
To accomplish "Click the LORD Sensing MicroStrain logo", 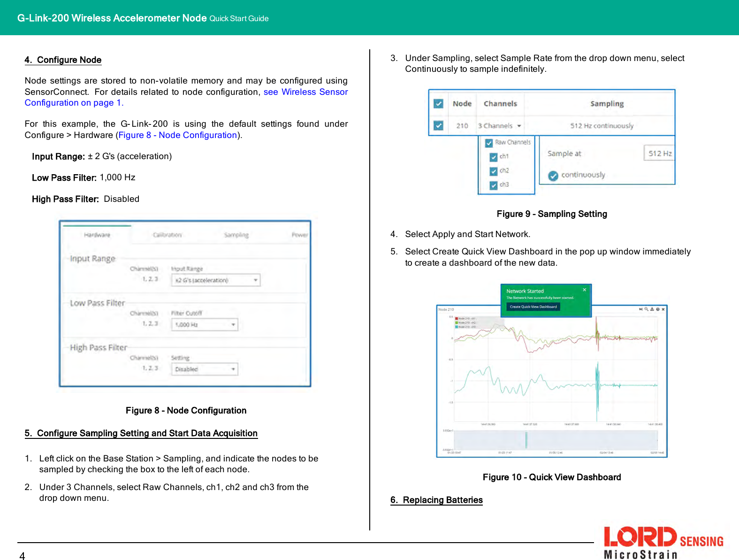I will [663, 543].
